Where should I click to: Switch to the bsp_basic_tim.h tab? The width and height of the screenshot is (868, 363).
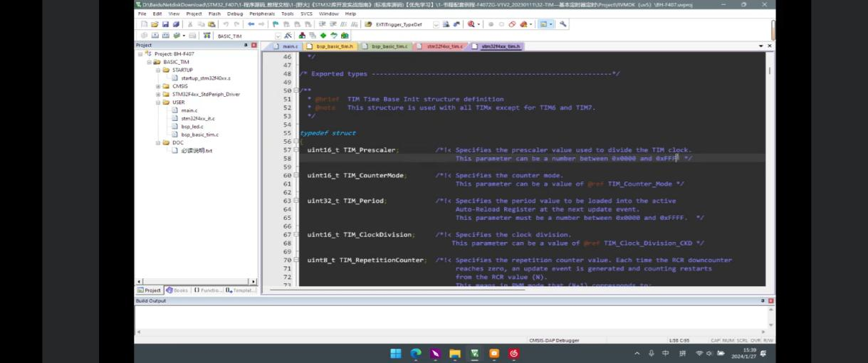[x=334, y=46]
